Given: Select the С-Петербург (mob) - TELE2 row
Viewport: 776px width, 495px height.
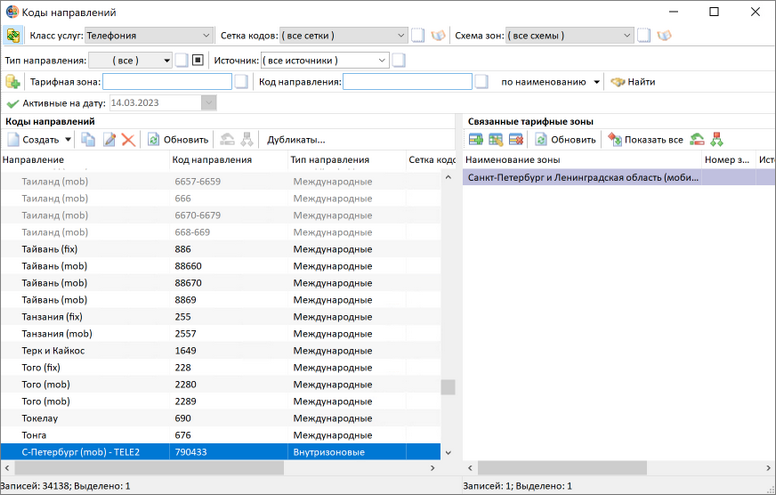Looking at the screenshot, I should (221, 452).
